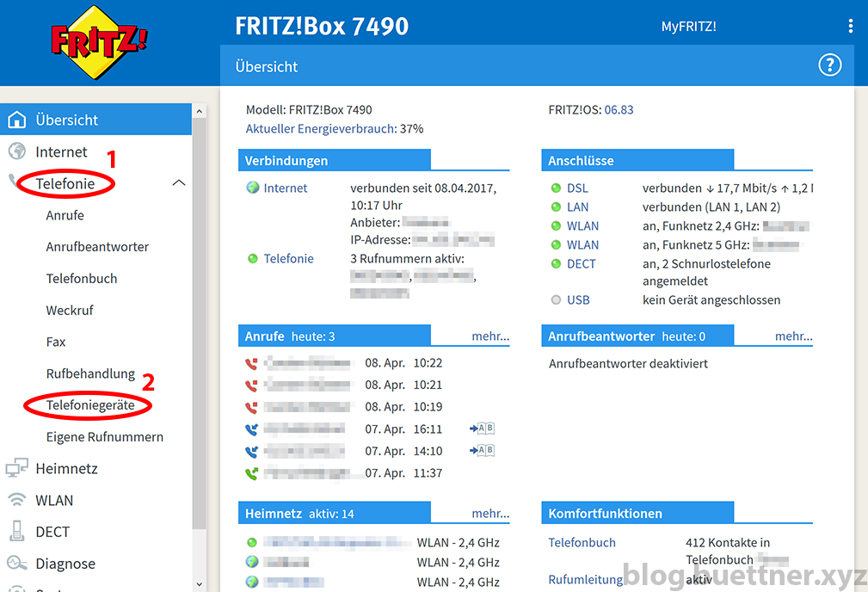Open the help question mark icon
868x592 pixels.
pyautogui.click(x=830, y=65)
